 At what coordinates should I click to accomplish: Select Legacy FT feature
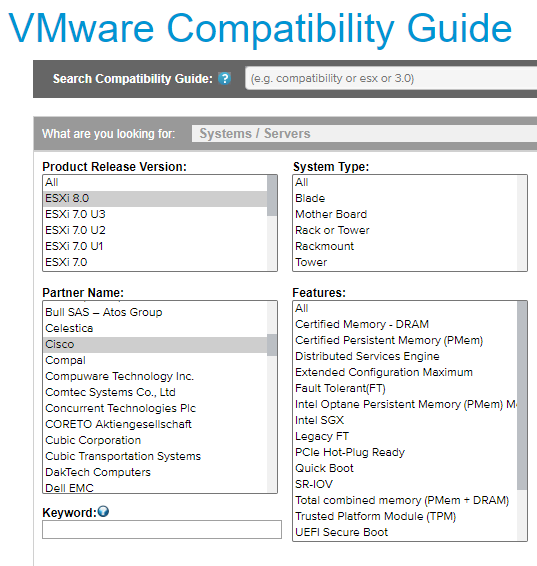(x=405, y=436)
